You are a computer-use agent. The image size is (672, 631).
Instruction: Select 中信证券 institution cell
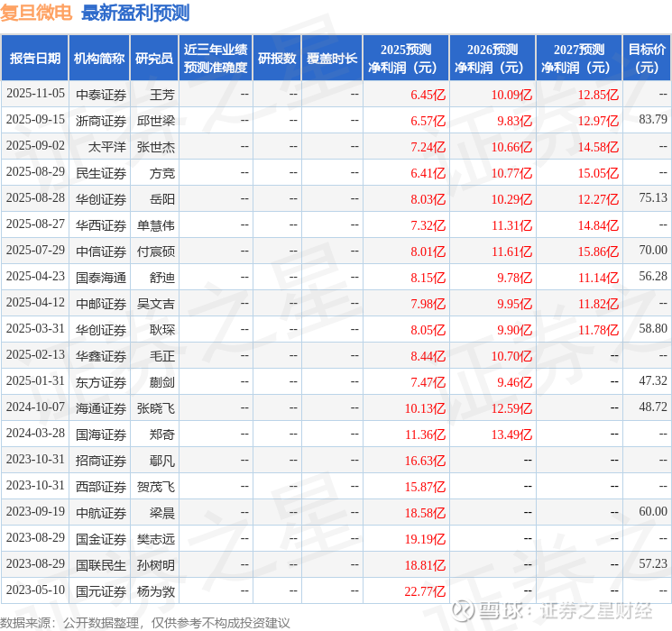coord(101,251)
